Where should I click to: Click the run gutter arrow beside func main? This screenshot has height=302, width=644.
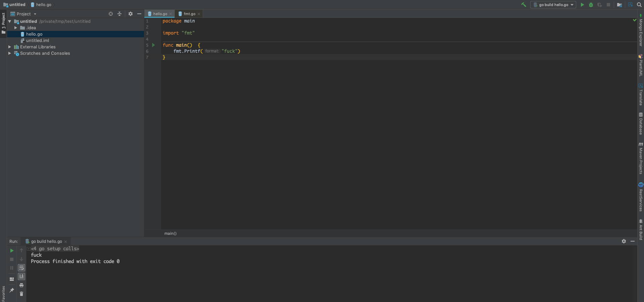pyautogui.click(x=153, y=45)
